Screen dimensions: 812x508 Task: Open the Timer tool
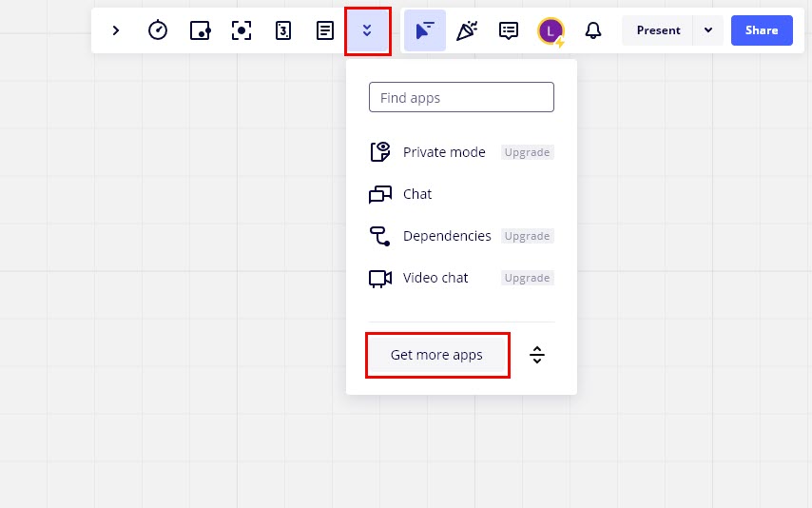(x=158, y=30)
